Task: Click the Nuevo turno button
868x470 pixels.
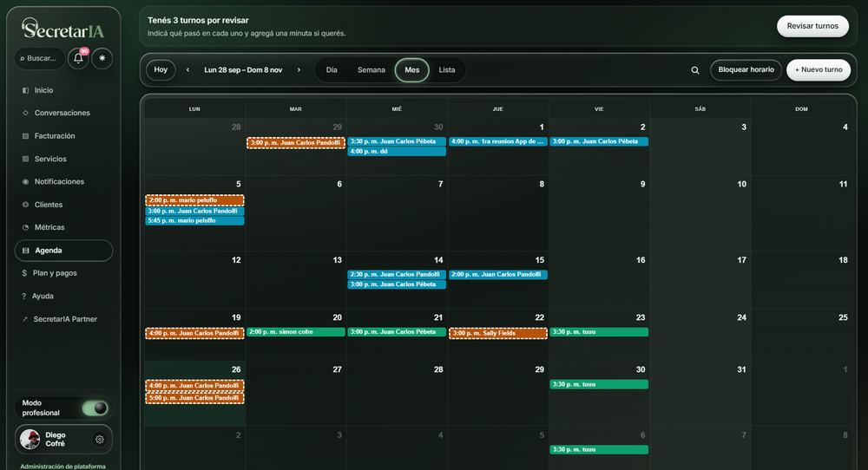Action: click(819, 69)
